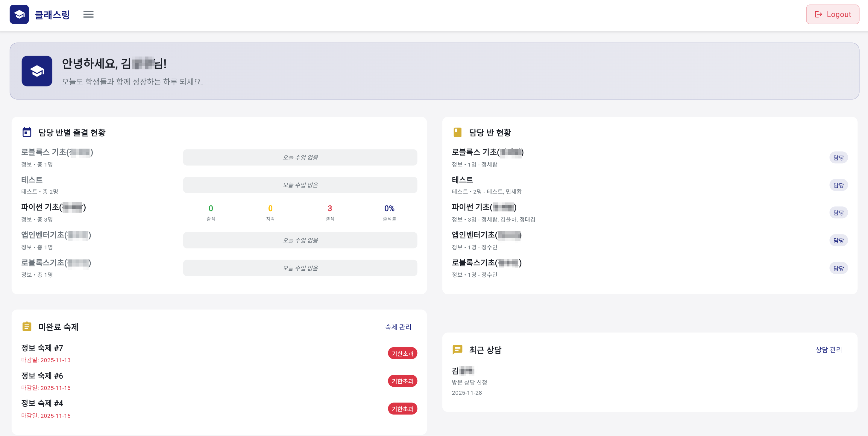Screen dimensions: 868x436
Task: Click 기한초과 badge for 정보 숙제 #4
Action: [x=402, y=409]
